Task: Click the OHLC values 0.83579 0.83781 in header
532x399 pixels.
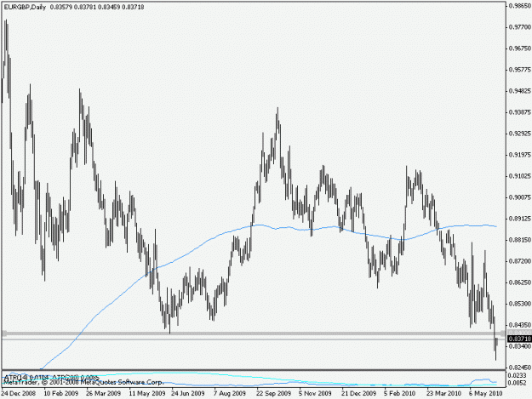Action: tap(72, 7)
